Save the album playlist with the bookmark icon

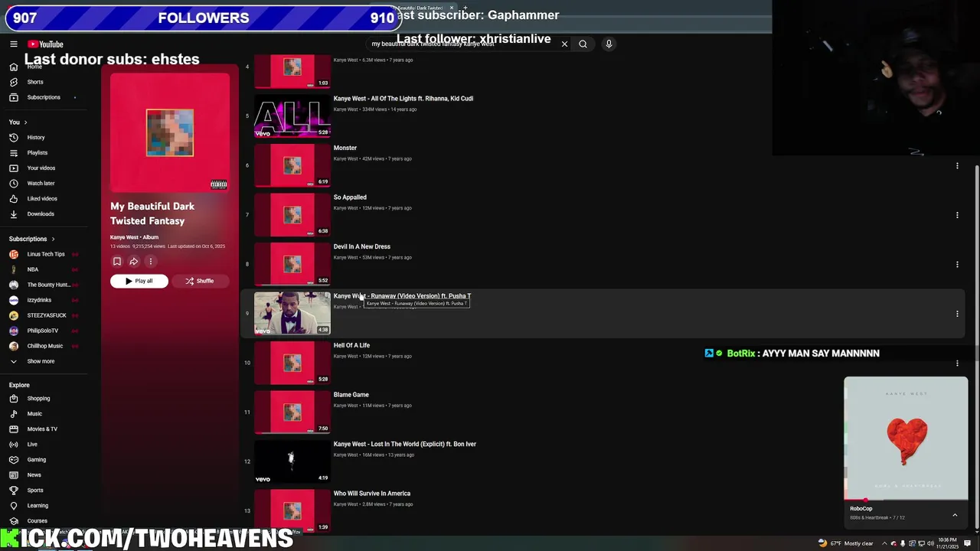point(117,262)
